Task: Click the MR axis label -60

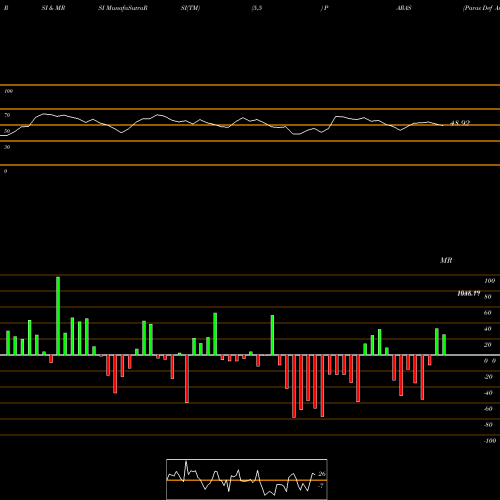Action: tap(488, 409)
